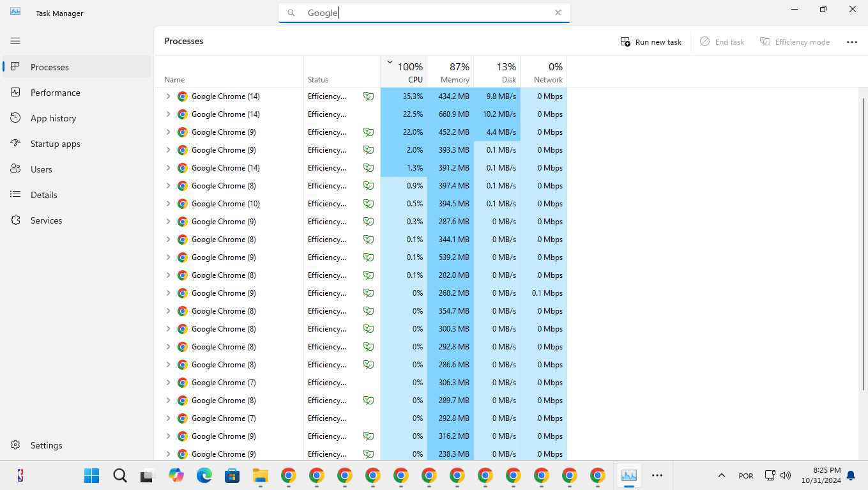Click the End task button

point(722,42)
